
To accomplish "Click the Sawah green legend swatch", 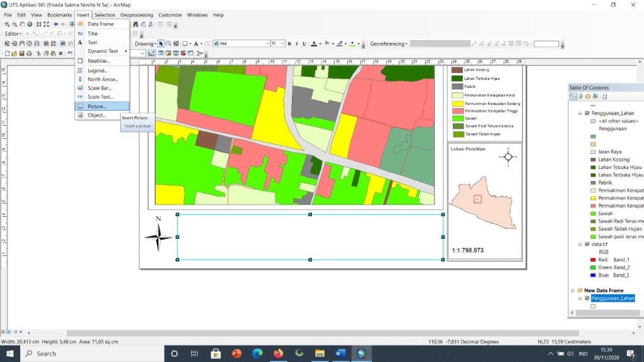I will tap(458, 119).
